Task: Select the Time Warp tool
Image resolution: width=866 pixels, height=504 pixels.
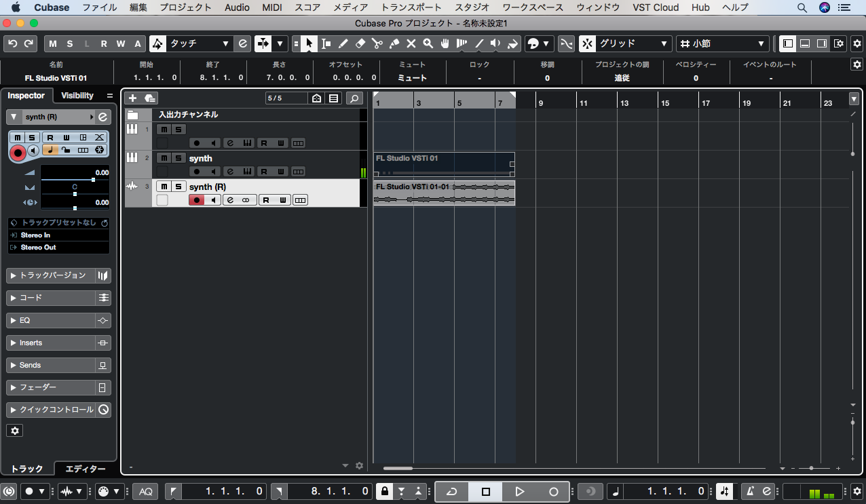Action: coord(462,43)
